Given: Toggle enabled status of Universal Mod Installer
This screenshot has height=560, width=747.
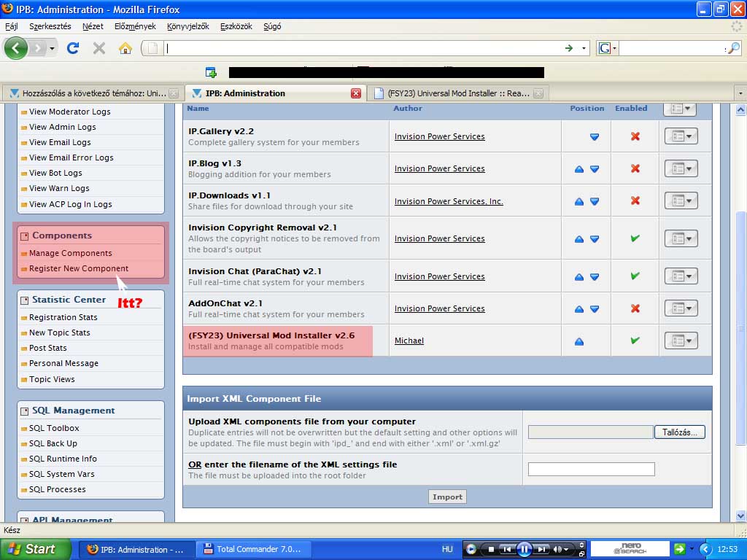Looking at the screenshot, I should pyautogui.click(x=635, y=341).
